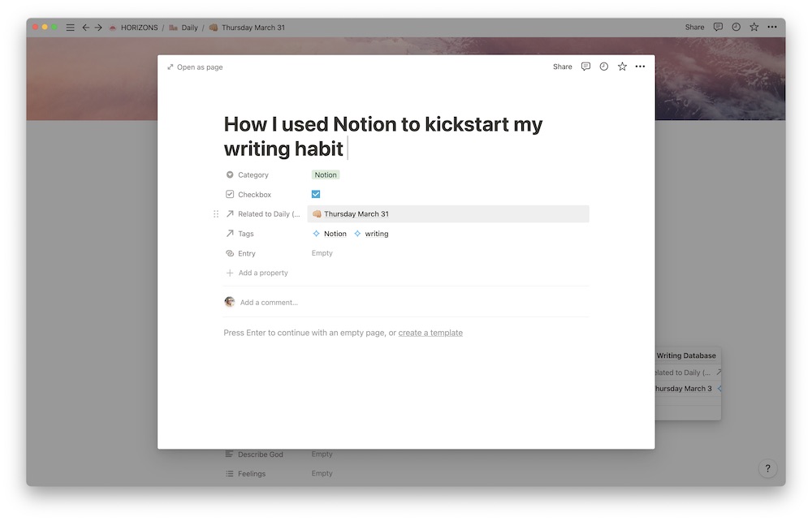The height and width of the screenshot is (521, 812).
Task: Open HORIZONS breadcrumb
Action: 134,28
